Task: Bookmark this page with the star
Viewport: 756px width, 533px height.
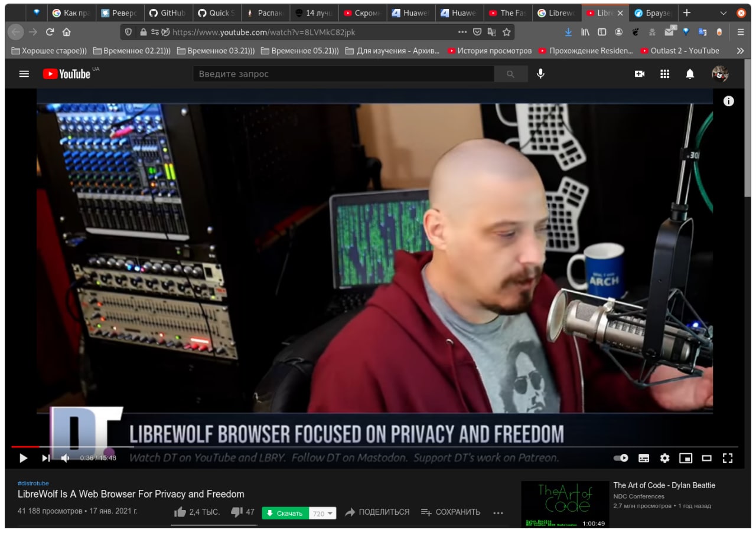Action: [507, 32]
